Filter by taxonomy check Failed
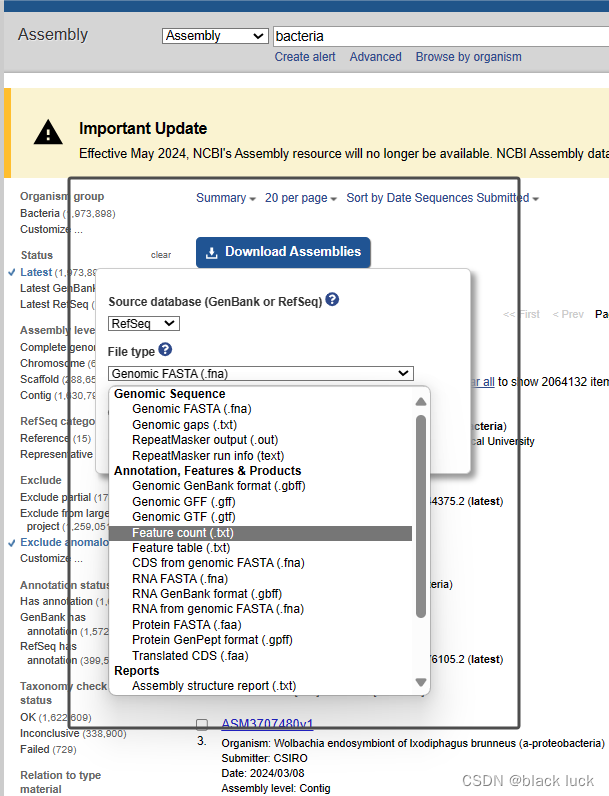This screenshot has height=796, width=609. [x=35, y=749]
